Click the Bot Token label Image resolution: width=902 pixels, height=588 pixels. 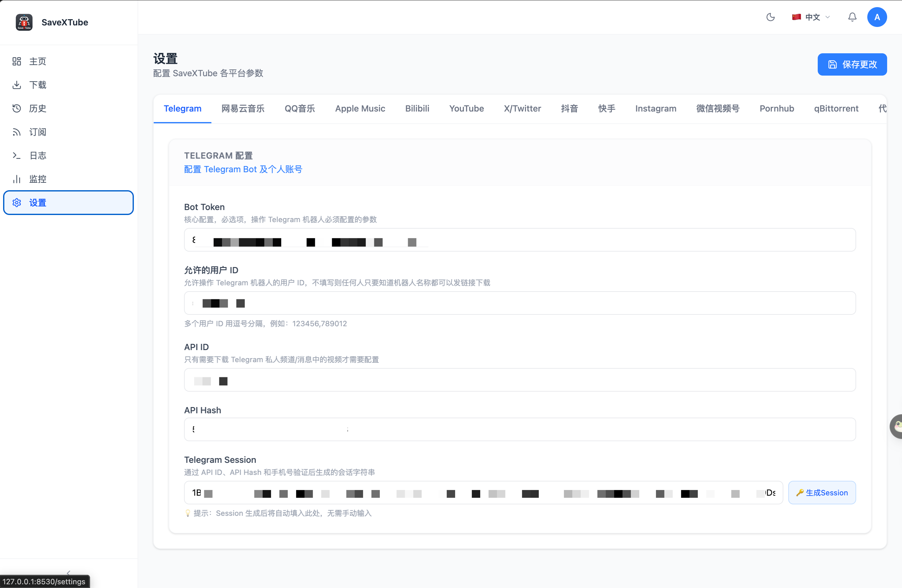tap(204, 207)
